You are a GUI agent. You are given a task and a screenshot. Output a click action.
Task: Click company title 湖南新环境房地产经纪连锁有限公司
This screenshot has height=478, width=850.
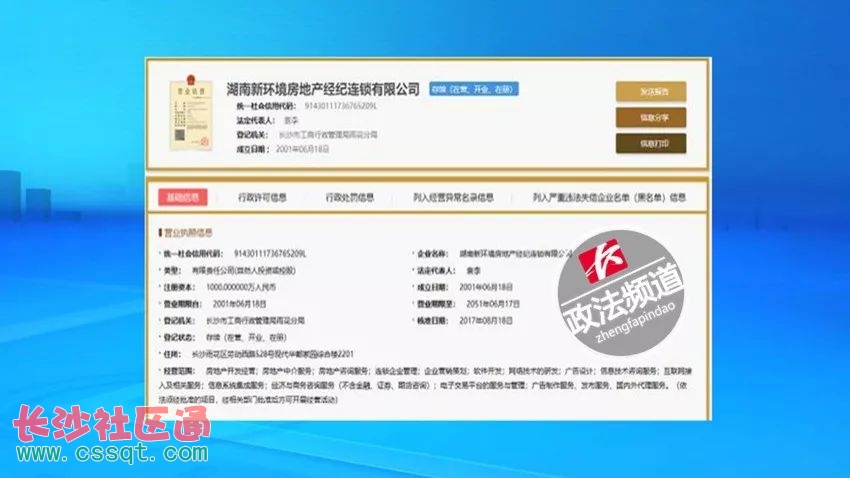323,89
